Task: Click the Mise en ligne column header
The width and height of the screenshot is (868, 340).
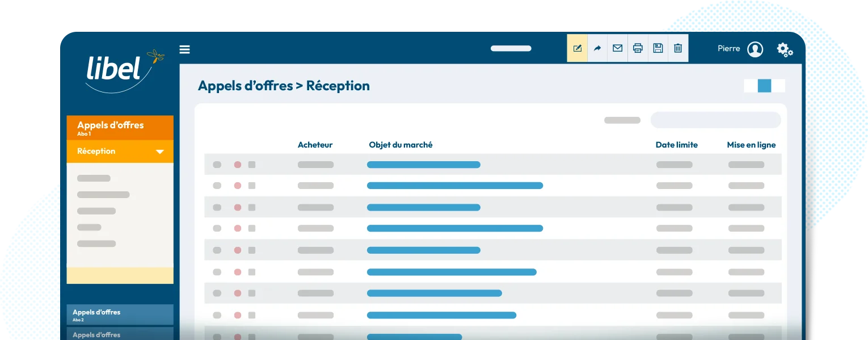Action: 751,145
